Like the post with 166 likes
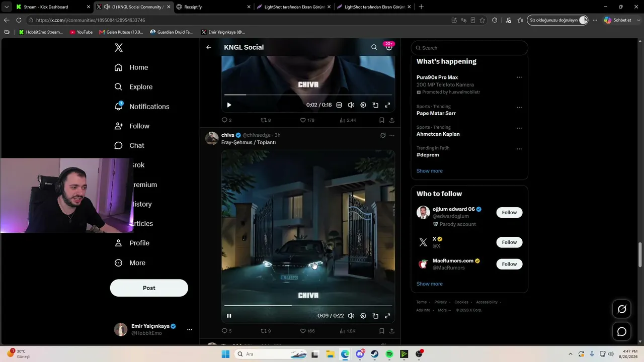This screenshot has width=644, height=362. (x=307, y=331)
